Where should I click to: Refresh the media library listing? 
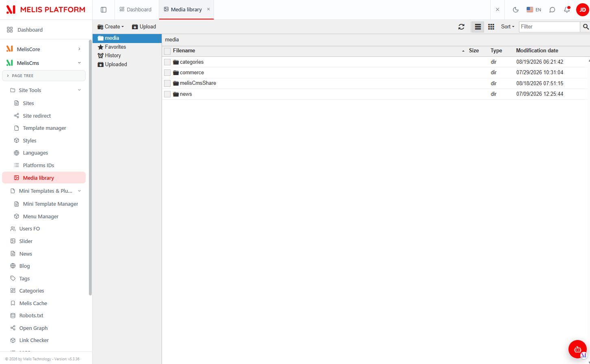coord(461,27)
